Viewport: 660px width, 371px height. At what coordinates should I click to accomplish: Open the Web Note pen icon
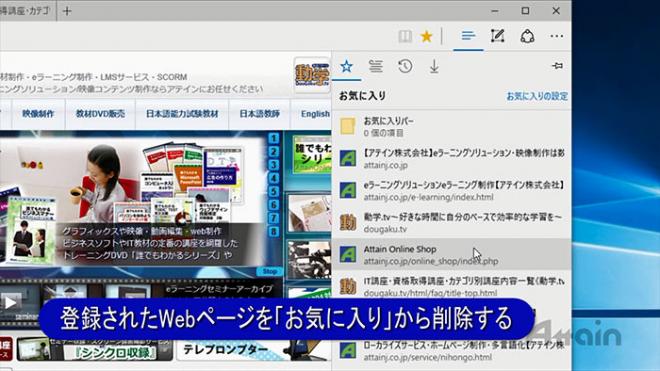pos(498,36)
